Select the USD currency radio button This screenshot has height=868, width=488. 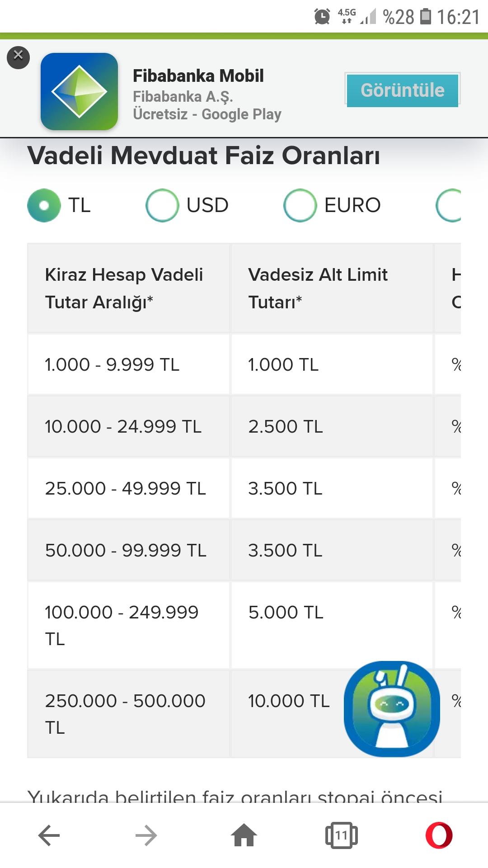point(163,205)
